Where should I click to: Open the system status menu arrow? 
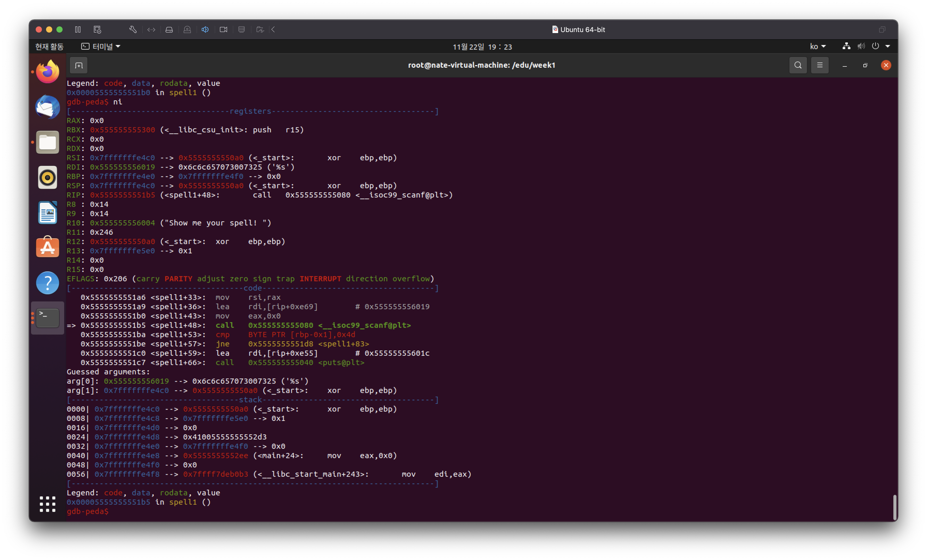click(x=887, y=46)
